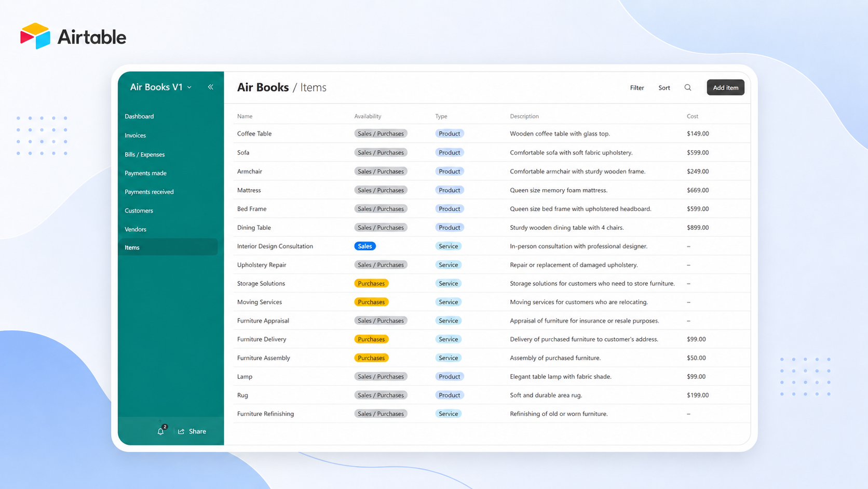868x489 pixels.
Task: Collapse the sidebar with double chevron icon
Action: pos(211,87)
